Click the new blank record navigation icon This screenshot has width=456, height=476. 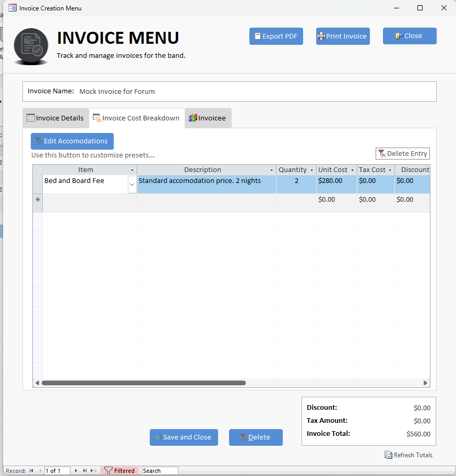click(94, 471)
